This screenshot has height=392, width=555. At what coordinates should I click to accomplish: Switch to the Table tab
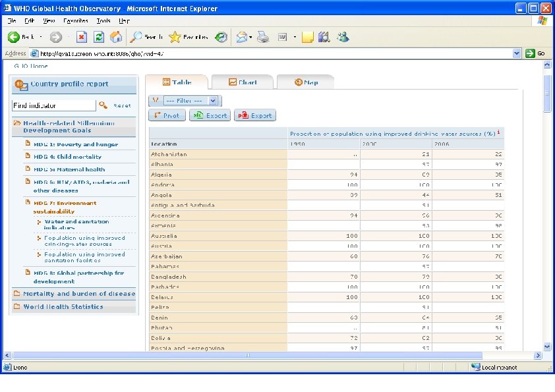pyautogui.click(x=177, y=82)
